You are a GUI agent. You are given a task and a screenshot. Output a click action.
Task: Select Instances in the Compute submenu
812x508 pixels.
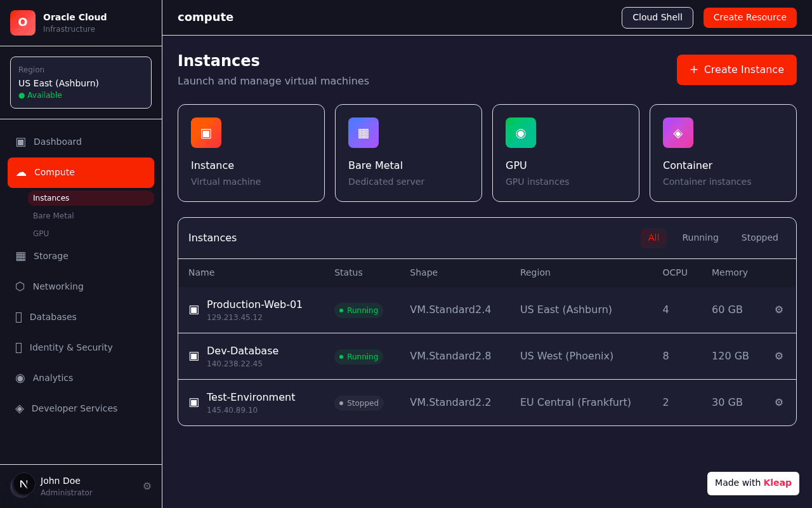pos(91,198)
